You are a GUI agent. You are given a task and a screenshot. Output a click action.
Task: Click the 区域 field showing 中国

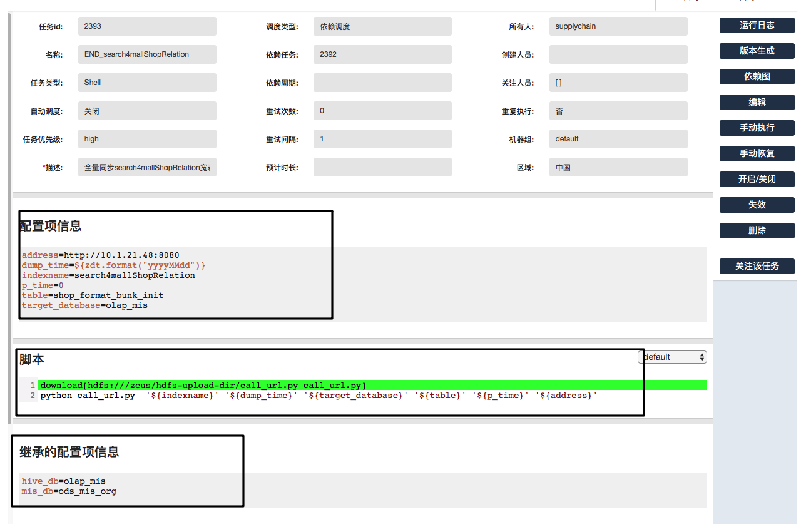coord(618,167)
